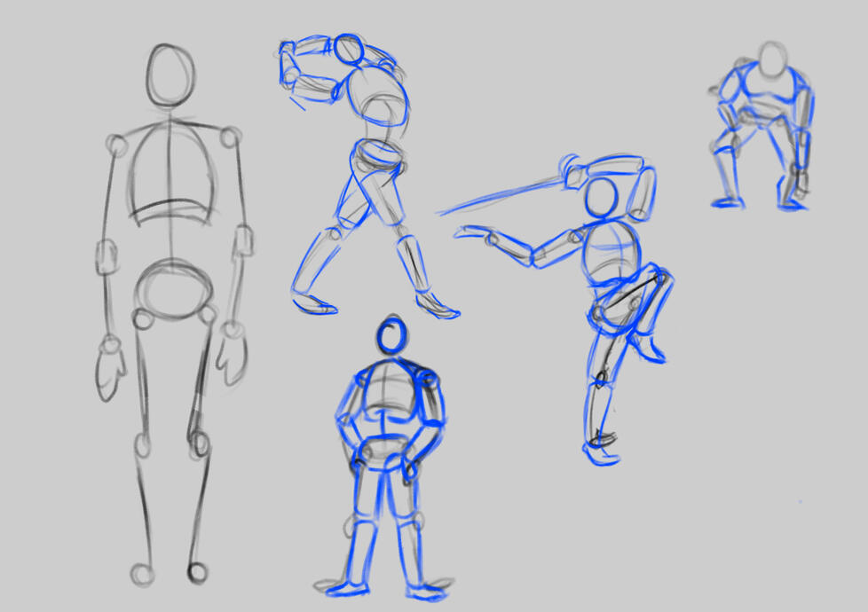Click the grey mannequin's oval head
868x612 pixels.
170,75
